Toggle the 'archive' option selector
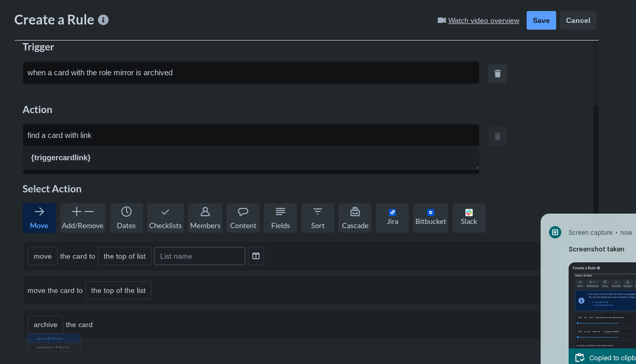Screen dimensions: 636x364 [45, 325]
